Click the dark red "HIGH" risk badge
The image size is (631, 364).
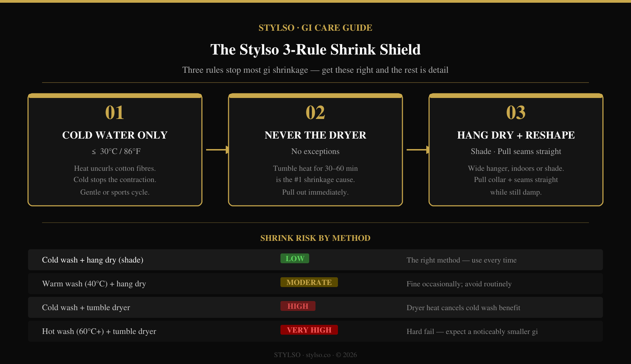point(298,306)
